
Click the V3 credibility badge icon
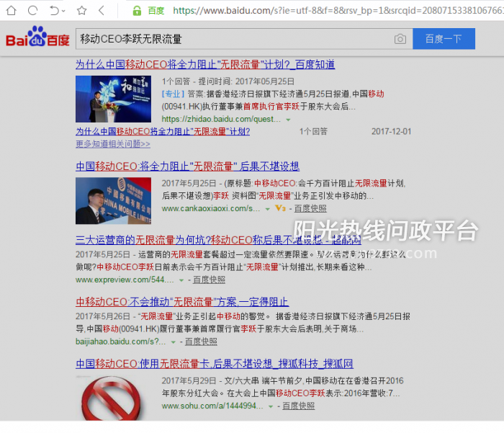pos(280,208)
